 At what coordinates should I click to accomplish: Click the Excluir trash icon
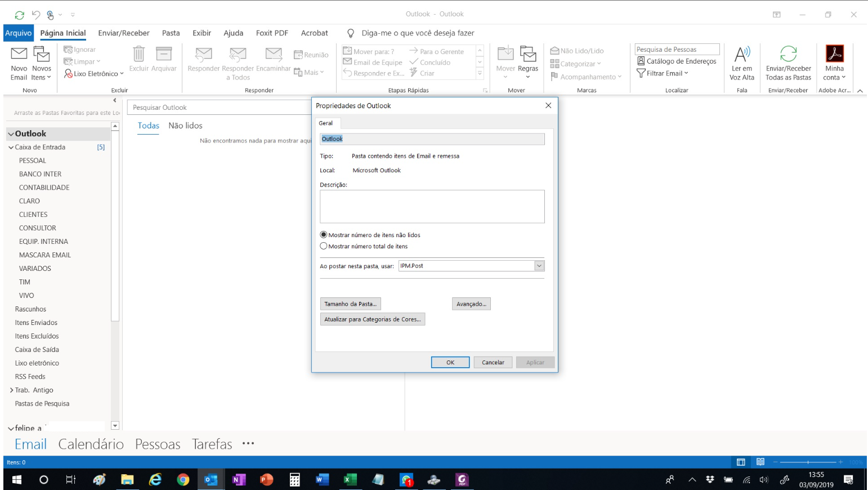[x=139, y=55]
